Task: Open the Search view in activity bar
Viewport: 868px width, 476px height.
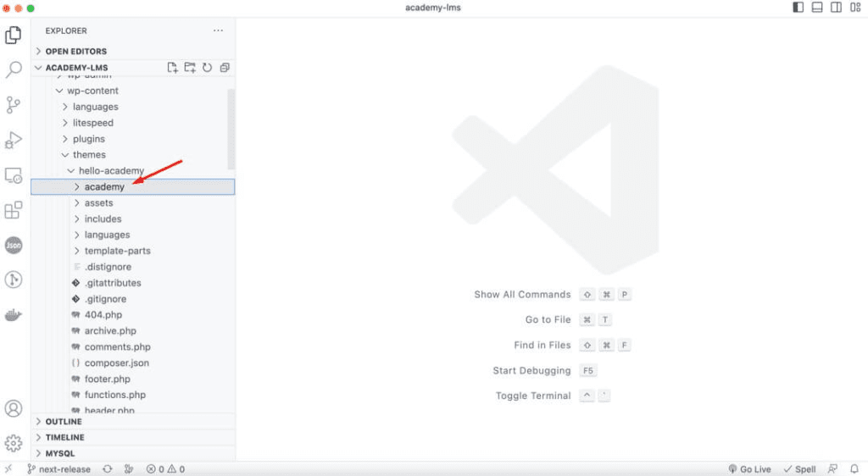Action: tap(14, 69)
